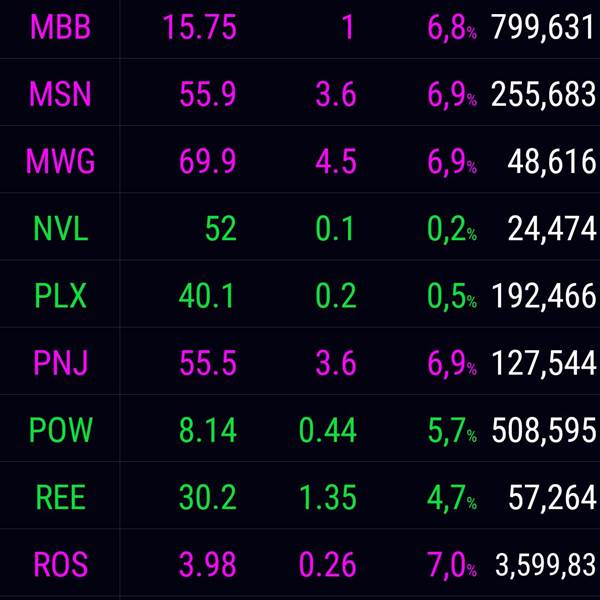Click MSN percent change 6,9%
Screen dimensions: 600x600
coord(452,95)
